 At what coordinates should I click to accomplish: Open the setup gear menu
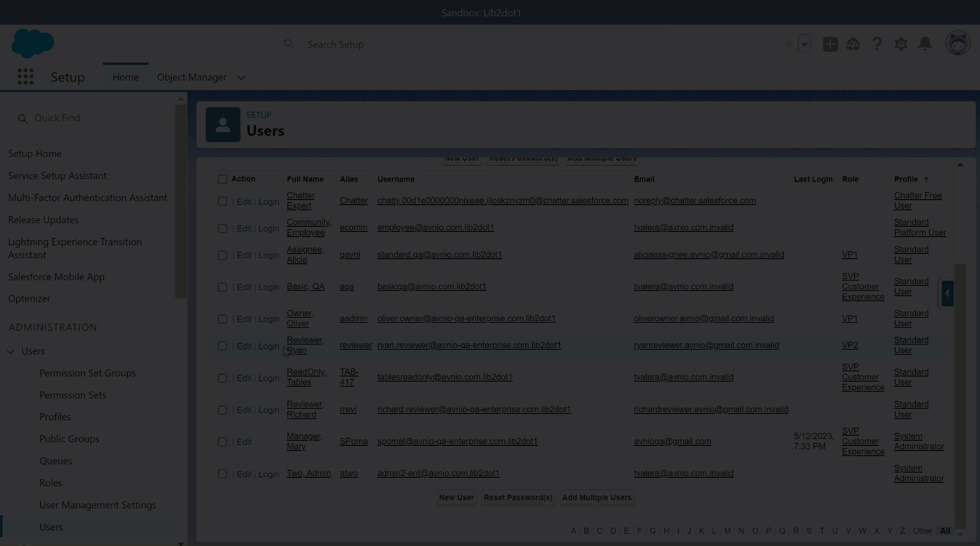pos(901,44)
